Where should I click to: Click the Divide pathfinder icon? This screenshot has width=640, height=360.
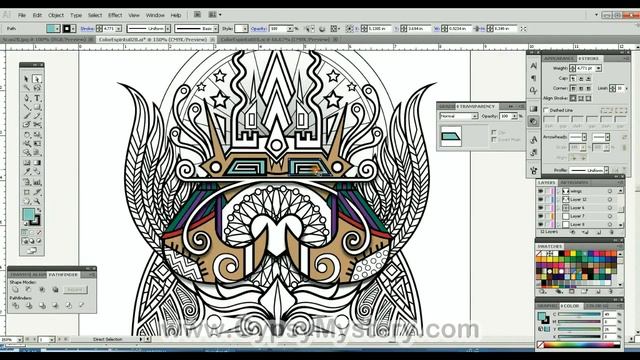(x=16, y=305)
